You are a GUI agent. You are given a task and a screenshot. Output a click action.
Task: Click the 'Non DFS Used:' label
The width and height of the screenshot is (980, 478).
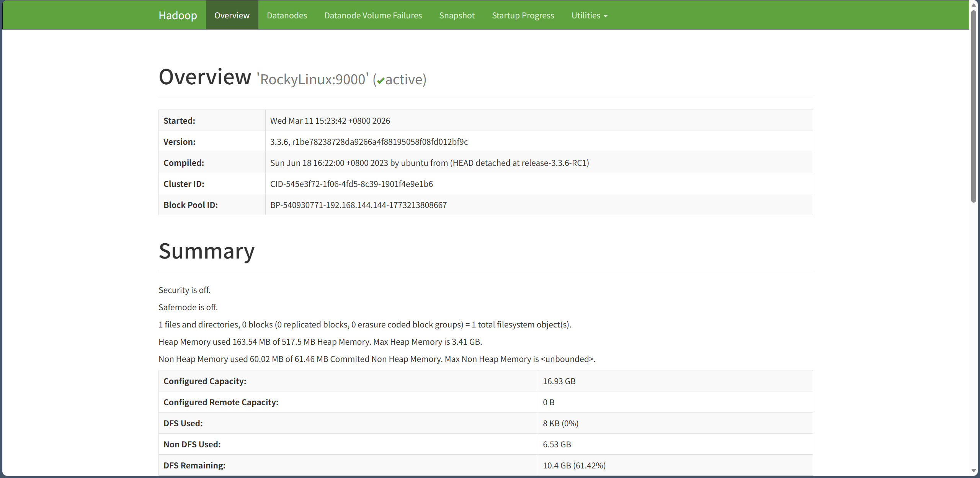point(192,444)
